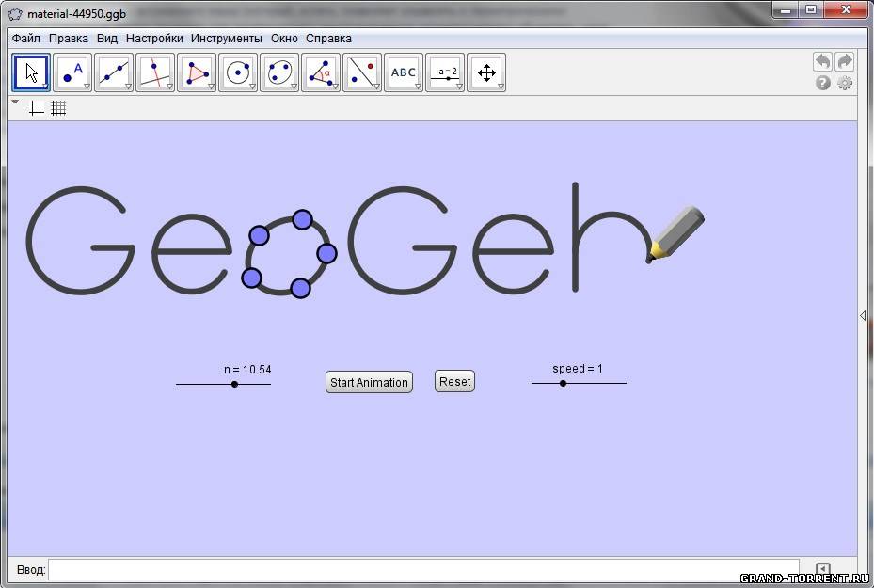Image resolution: width=874 pixels, height=588 pixels.
Task: Open the help question mark icon
Action: tap(822, 83)
